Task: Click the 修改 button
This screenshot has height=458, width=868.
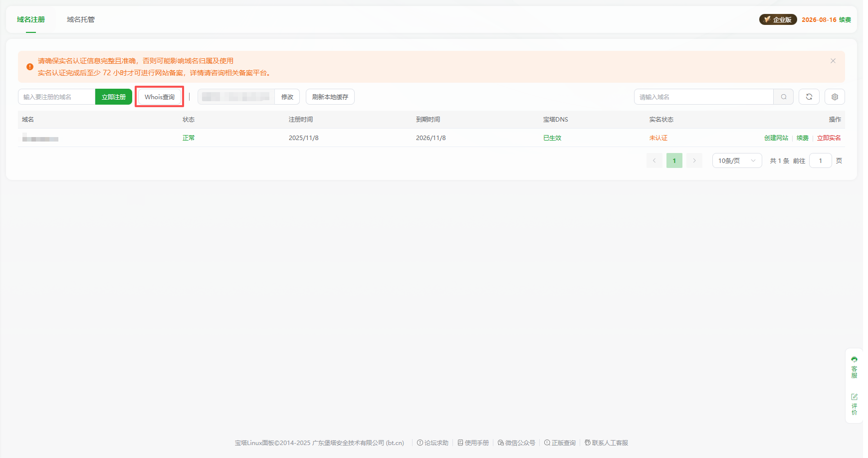Action: 287,97
